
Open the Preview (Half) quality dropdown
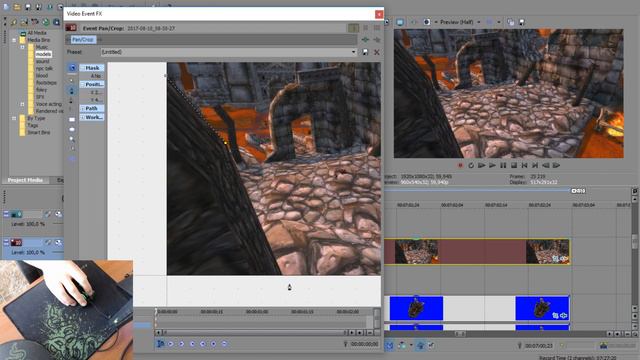[x=478, y=22]
